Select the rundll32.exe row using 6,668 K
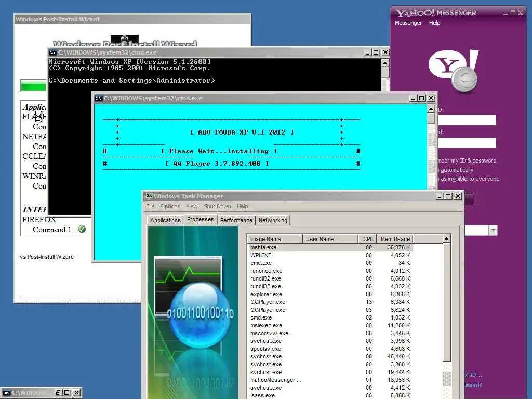532x399 pixels. tap(330, 278)
